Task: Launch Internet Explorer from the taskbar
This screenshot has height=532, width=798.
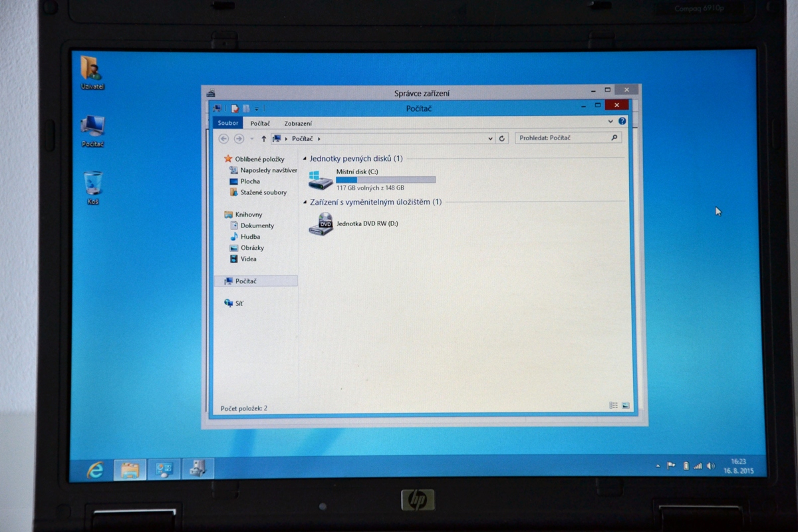Action: click(95, 469)
